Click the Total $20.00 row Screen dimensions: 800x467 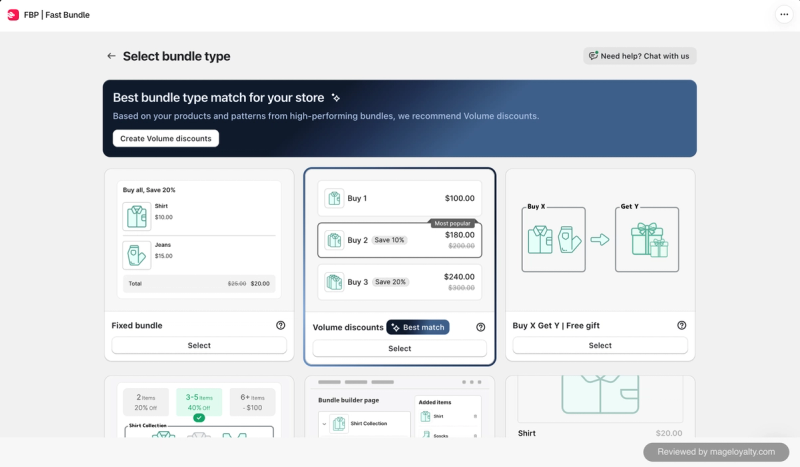coord(199,283)
